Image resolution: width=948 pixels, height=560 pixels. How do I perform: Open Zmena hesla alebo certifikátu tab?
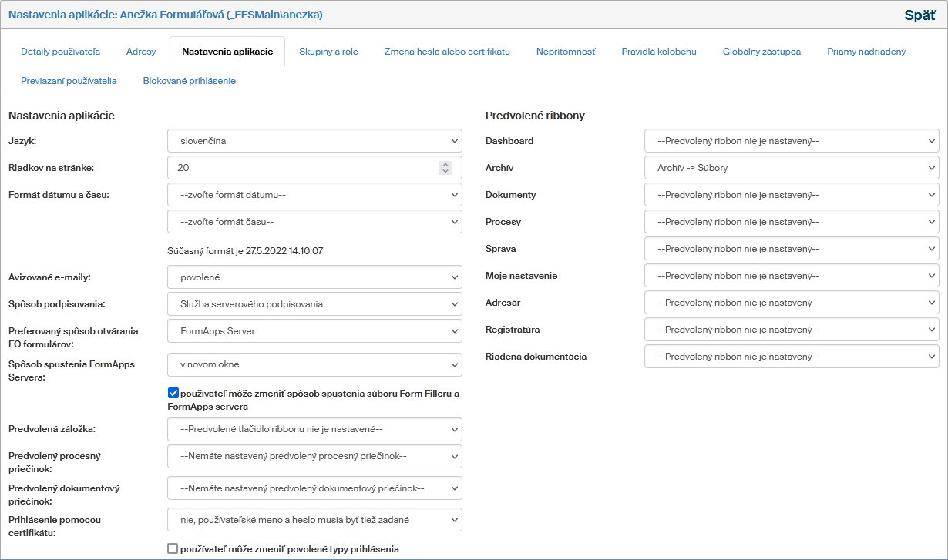(x=447, y=52)
